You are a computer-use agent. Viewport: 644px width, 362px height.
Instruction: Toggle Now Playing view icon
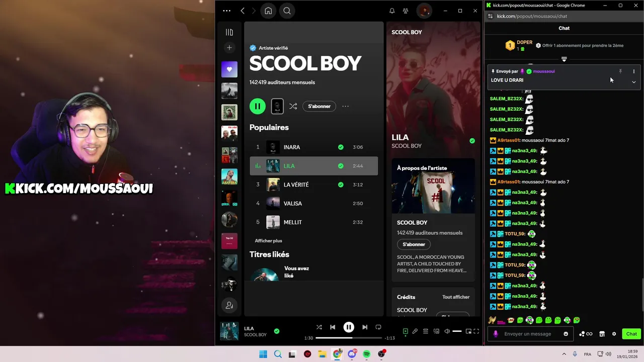pyautogui.click(x=405, y=331)
